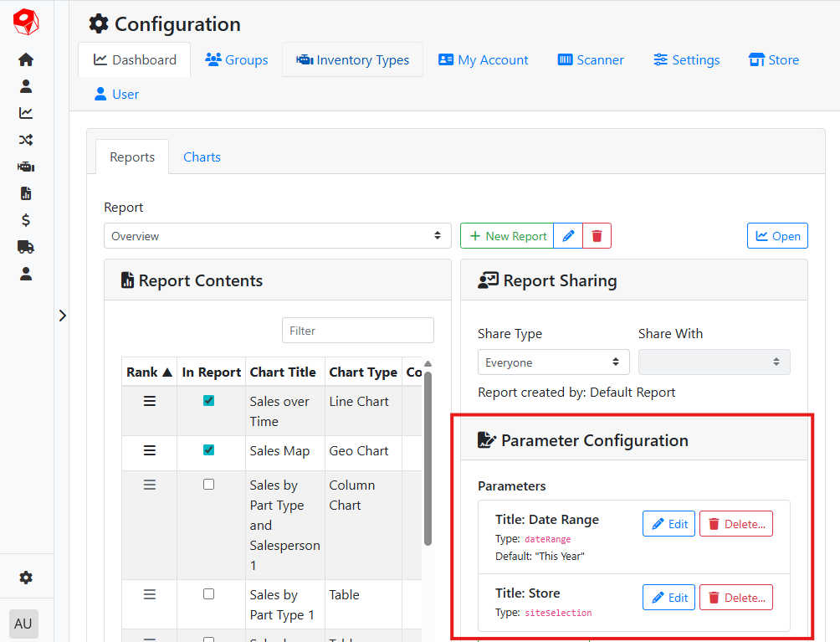The width and height of the screenshot is (840, 642).
Task: Check In Report for Sales by Part Type 1
Action: (x=208, y=594)
